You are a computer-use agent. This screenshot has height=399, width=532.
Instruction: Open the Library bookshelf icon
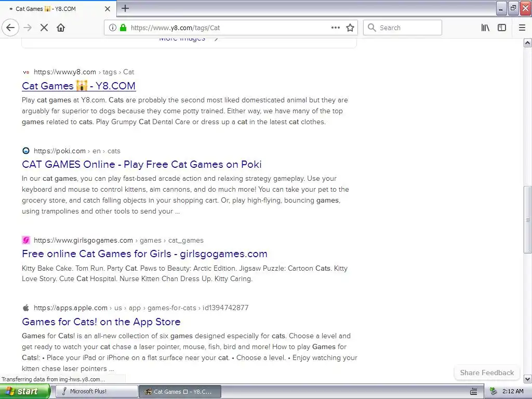(x=485, y=28)
